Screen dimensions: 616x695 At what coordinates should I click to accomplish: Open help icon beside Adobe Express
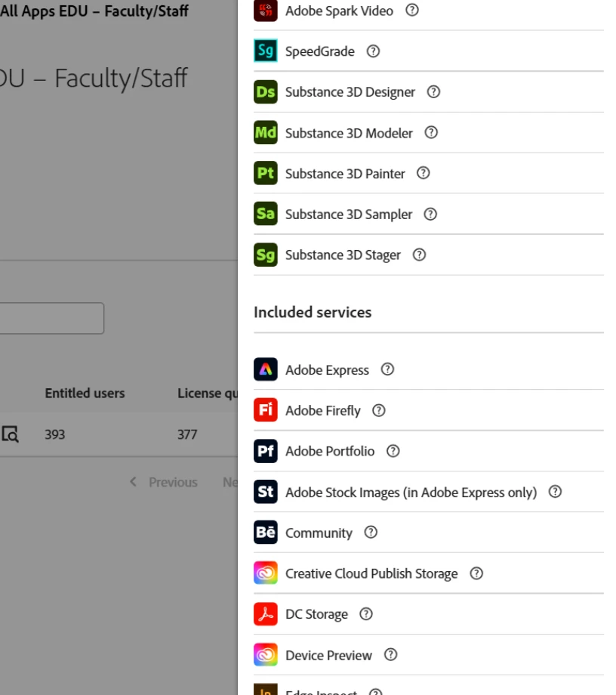(387, 369)
